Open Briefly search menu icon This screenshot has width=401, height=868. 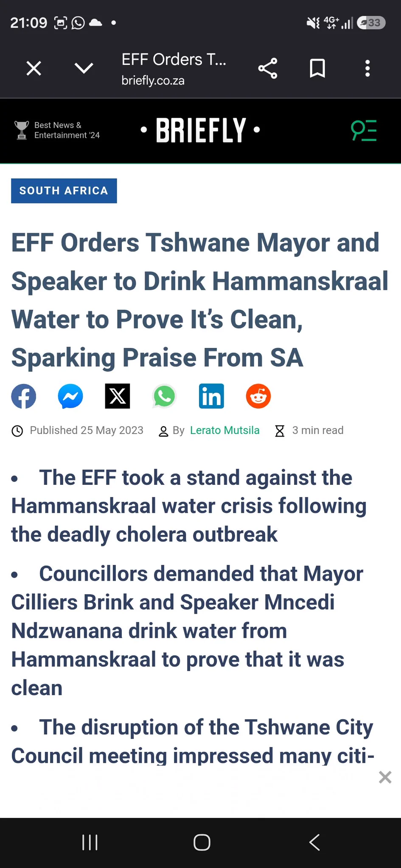364,131
